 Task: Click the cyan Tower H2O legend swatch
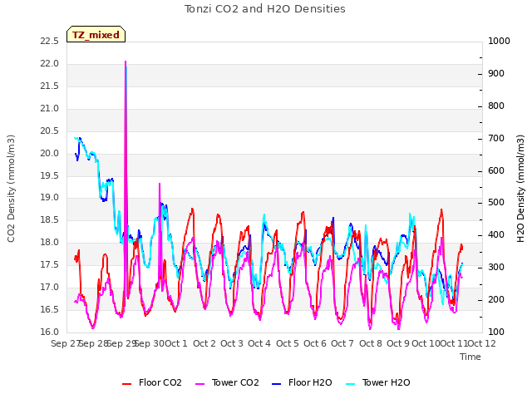(351, 384)
